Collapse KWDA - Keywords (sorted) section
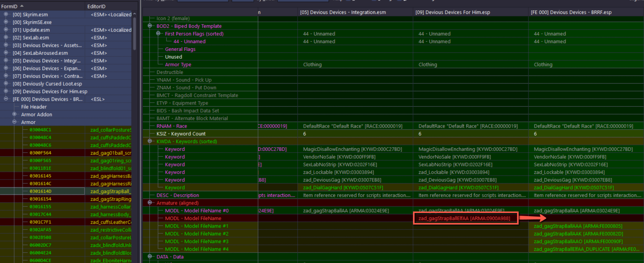 (150, 141)
